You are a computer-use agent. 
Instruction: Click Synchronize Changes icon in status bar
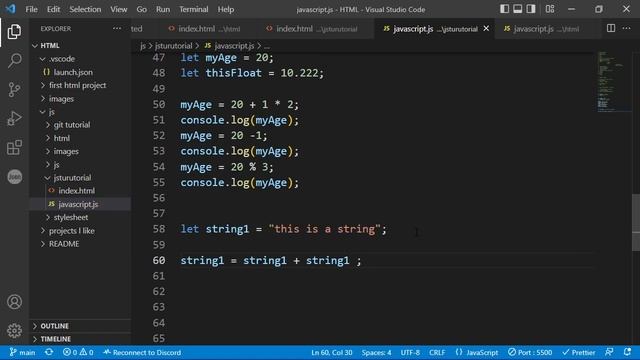pos(49,352)
